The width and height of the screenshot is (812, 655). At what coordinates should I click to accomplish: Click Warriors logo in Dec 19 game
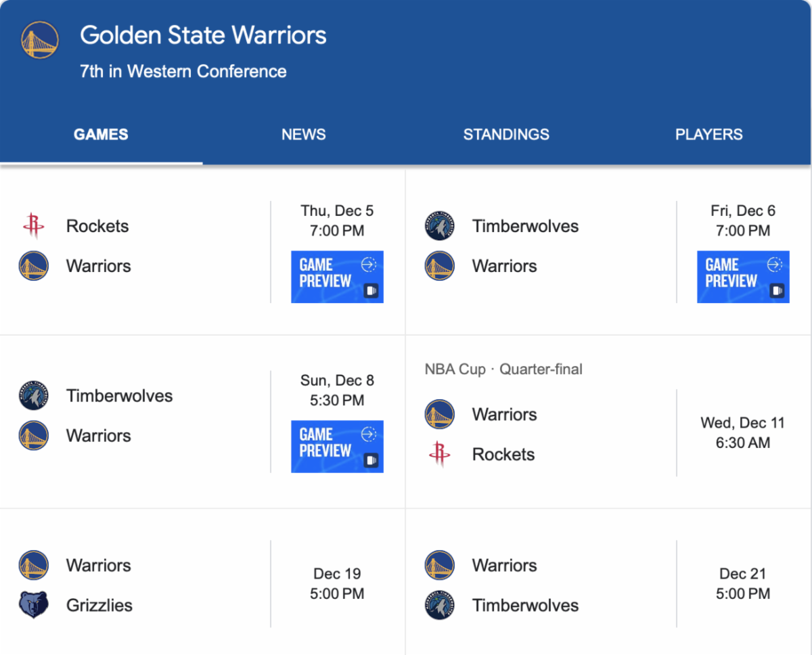33,565
